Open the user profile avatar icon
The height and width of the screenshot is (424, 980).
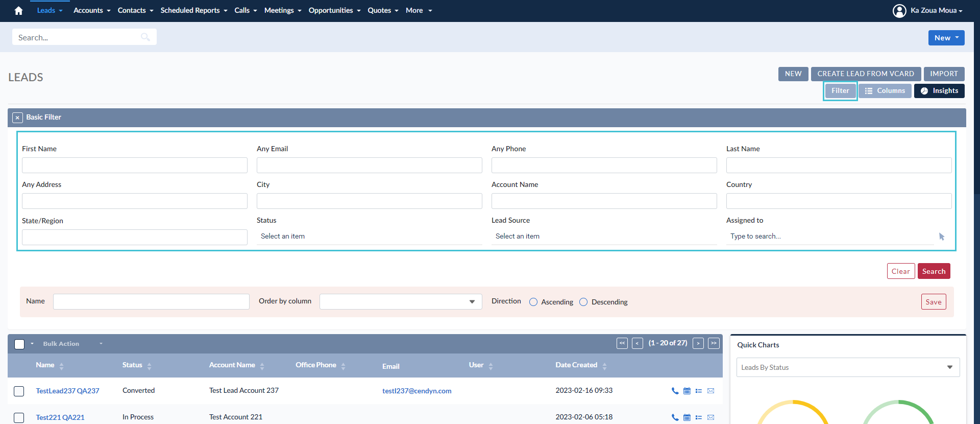pos(899,11)
